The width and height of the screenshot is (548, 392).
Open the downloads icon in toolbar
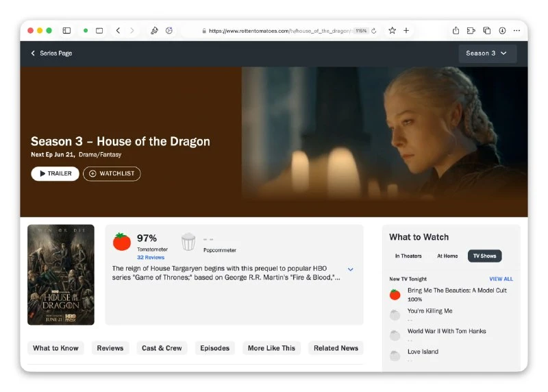click(502, 30)
